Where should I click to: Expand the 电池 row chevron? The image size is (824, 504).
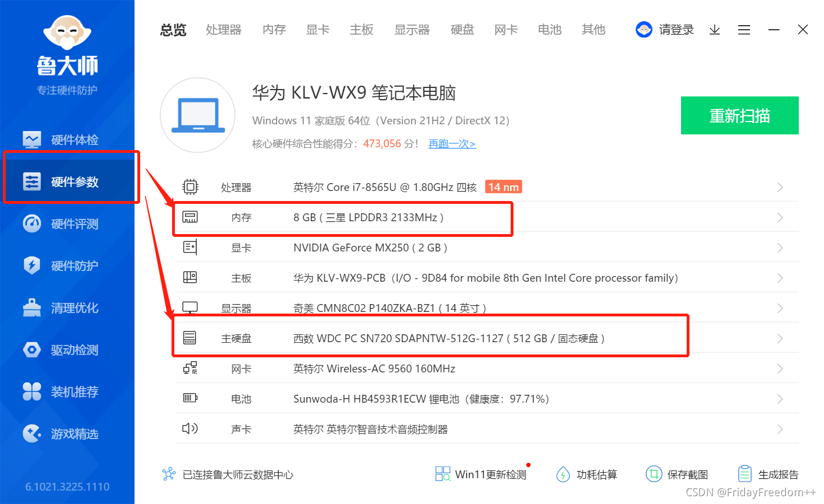pos(780,399)
